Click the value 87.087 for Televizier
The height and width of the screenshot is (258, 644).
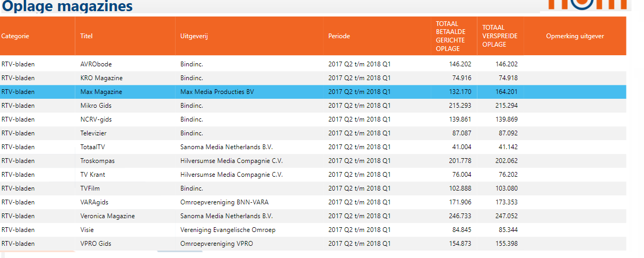click(462, 133)
